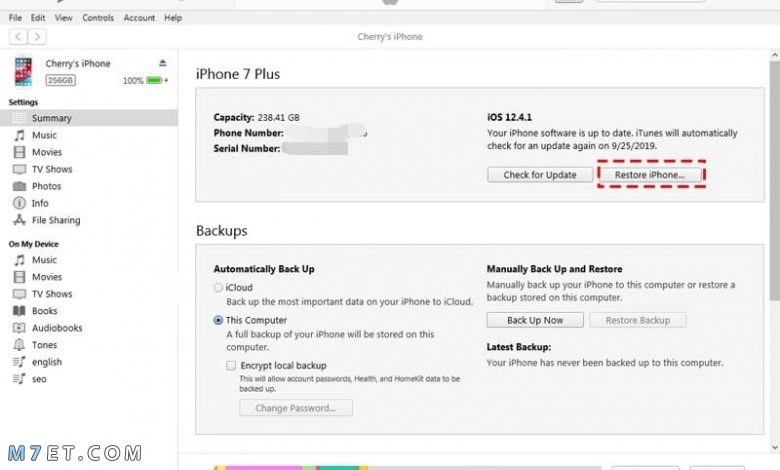Click the Movies film icon under Settings
Screen dimensions: 780x470
click(19, 152)
